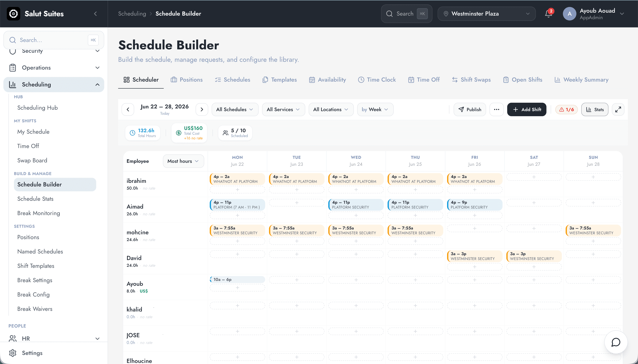Open the Westminster Plaza location dropdown

click(487, 14)
